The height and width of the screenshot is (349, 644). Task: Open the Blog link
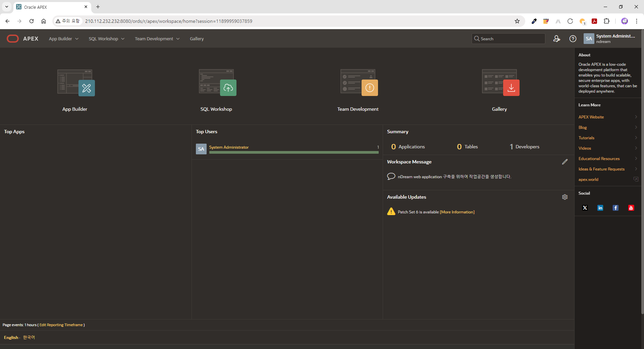(x=583, y=128)
